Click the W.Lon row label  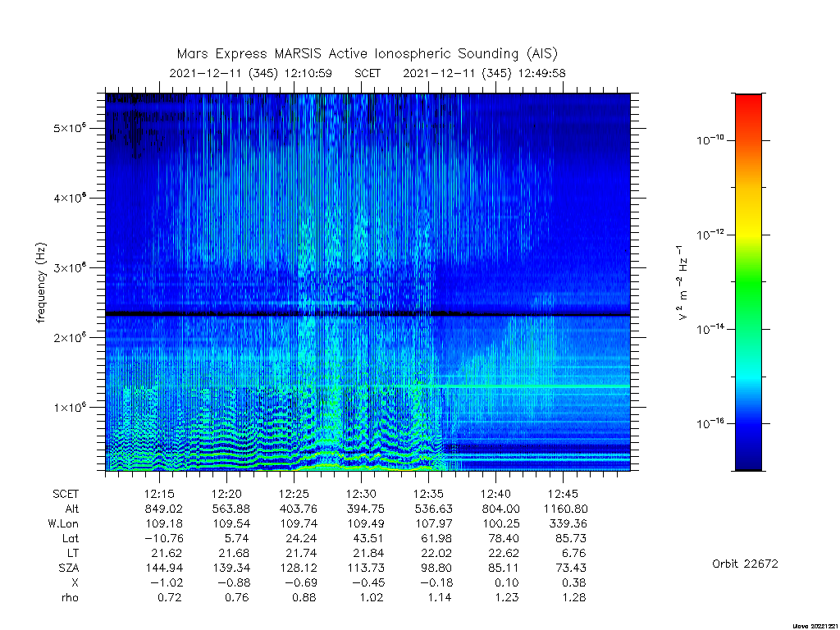[62, 523]
